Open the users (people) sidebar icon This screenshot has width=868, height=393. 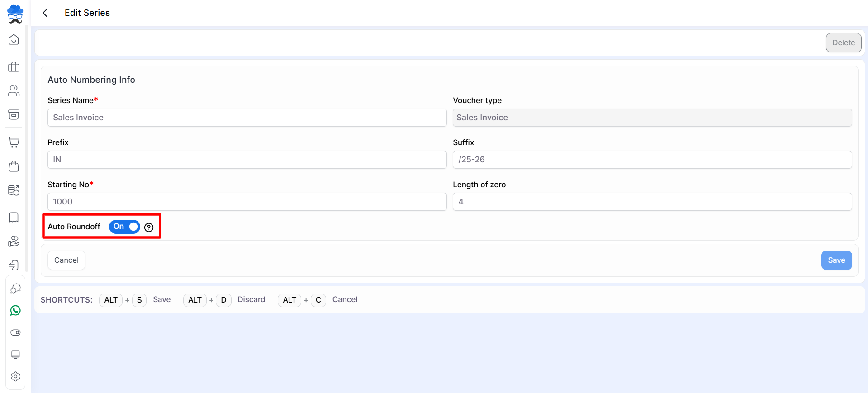point(14,91)
